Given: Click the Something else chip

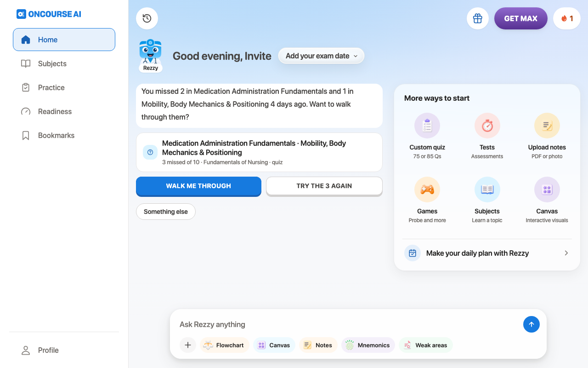Looking at the screenshot, I should [166, 212].
